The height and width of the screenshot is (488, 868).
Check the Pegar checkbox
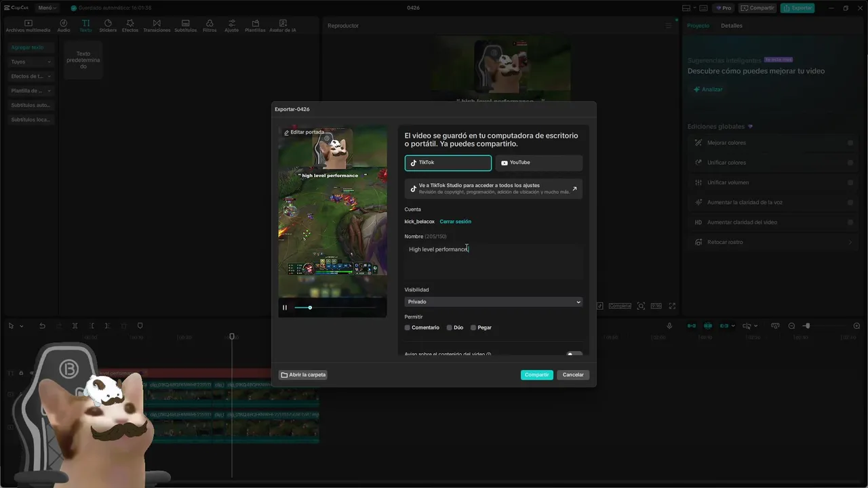click(x=473, y=327)
